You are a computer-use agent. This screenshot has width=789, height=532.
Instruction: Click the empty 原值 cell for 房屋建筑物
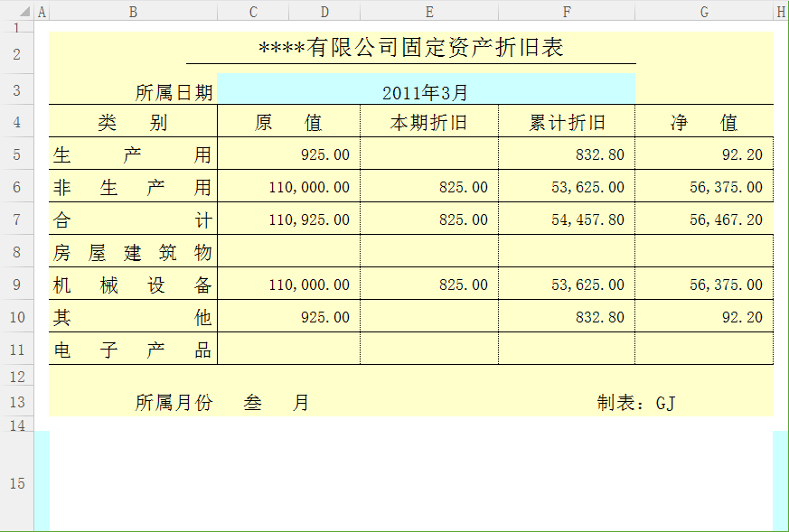pos(289,252)
